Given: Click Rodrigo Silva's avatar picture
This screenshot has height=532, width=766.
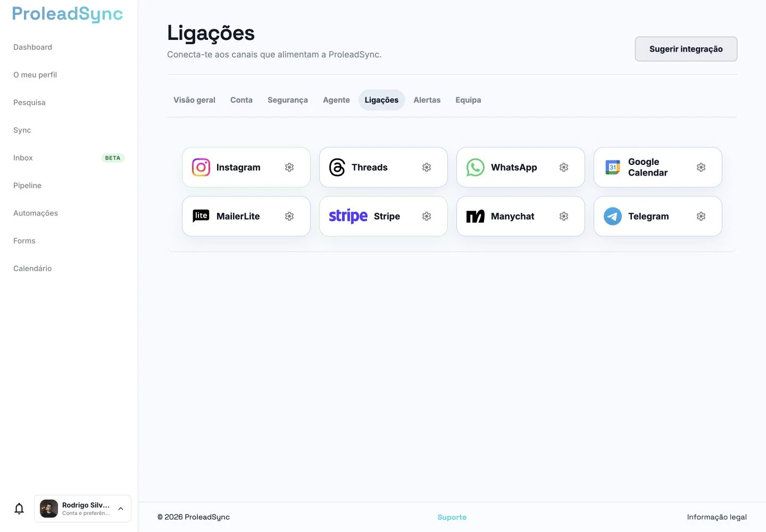Looking at the screenshot, I should click(49, 509).
